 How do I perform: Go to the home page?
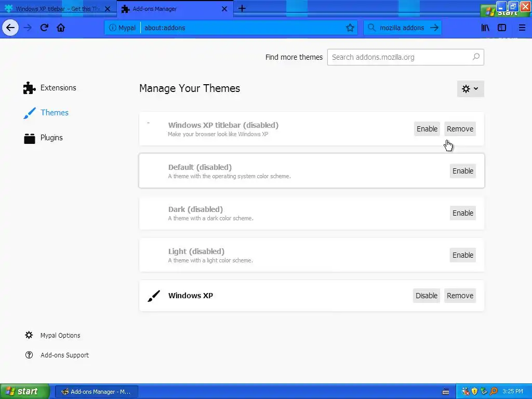(x=61, y=28)
